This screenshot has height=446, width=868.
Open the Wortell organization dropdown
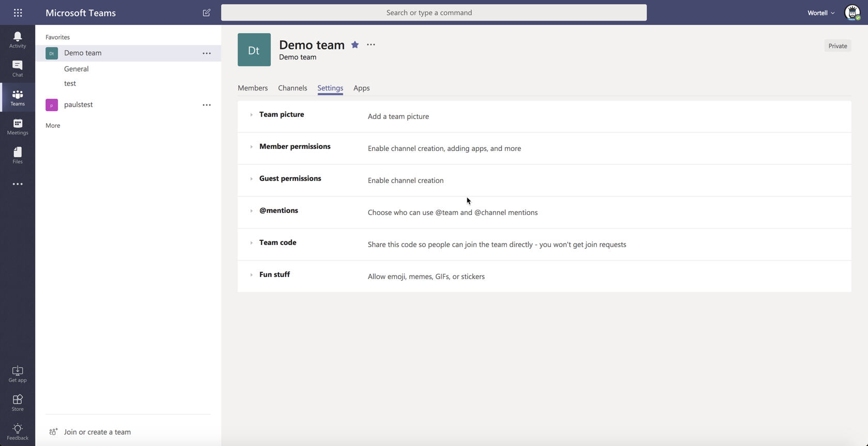click(x=821, y=13)
